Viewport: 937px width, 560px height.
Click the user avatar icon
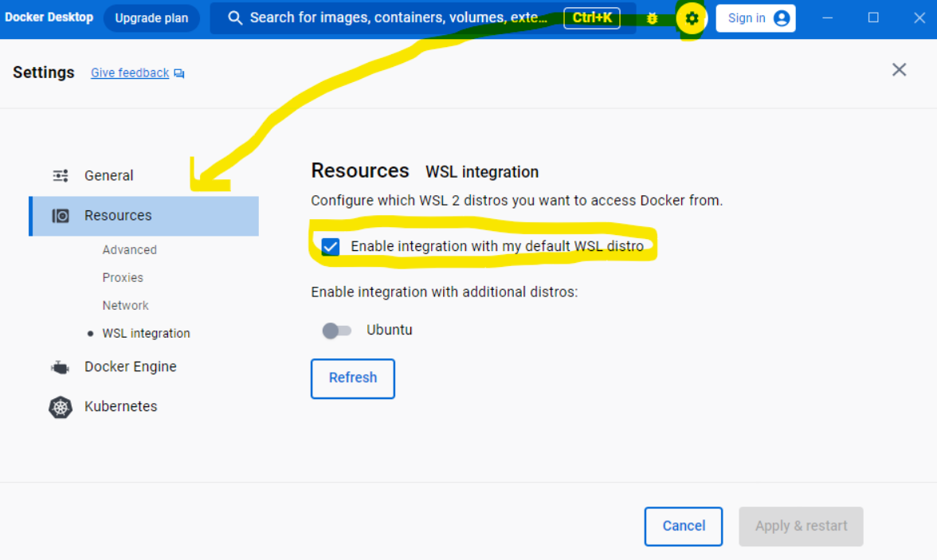[x=781, y=18]
